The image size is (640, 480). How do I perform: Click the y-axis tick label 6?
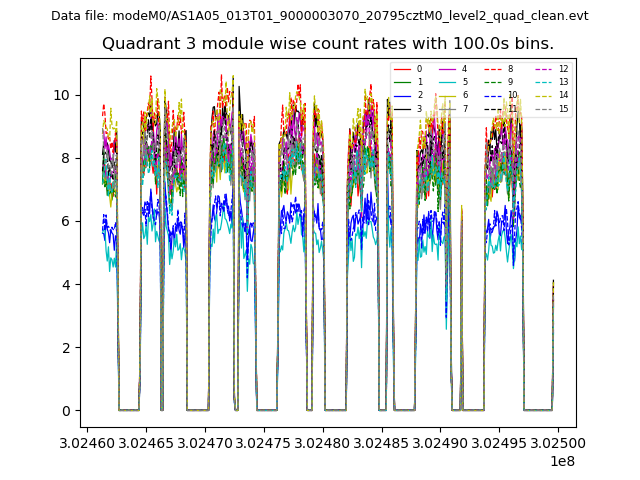click(67, 221)
